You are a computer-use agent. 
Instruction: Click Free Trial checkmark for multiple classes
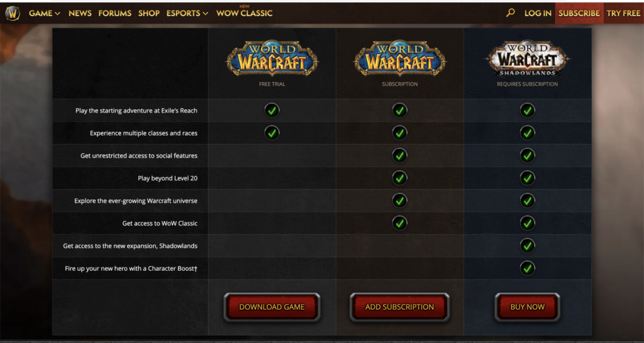pos(272,133)
